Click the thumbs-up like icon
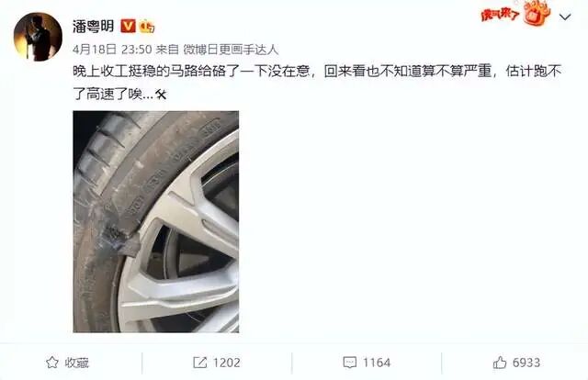The height and width of the screenshot is (380, 588). 500,363
